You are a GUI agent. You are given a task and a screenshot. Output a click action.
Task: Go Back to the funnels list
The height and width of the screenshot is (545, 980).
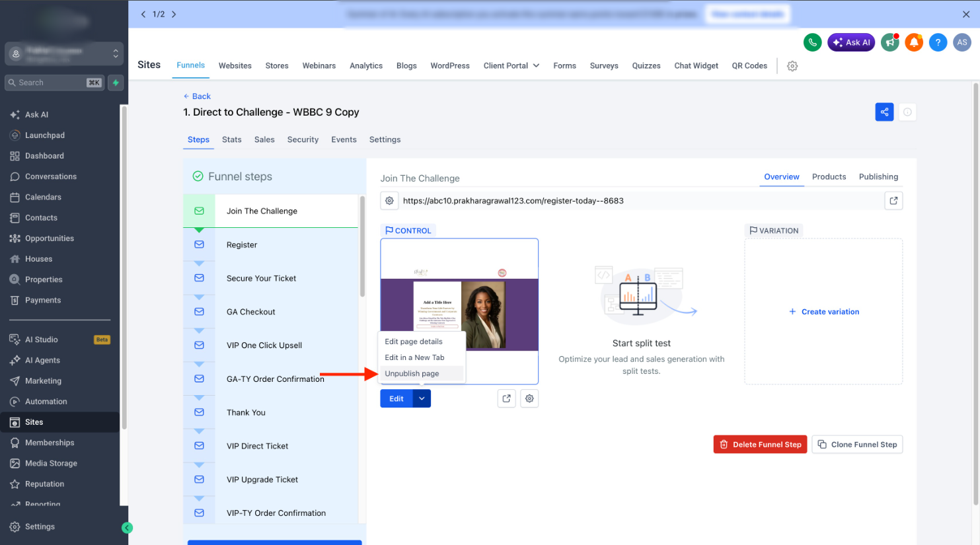[197, 96]
